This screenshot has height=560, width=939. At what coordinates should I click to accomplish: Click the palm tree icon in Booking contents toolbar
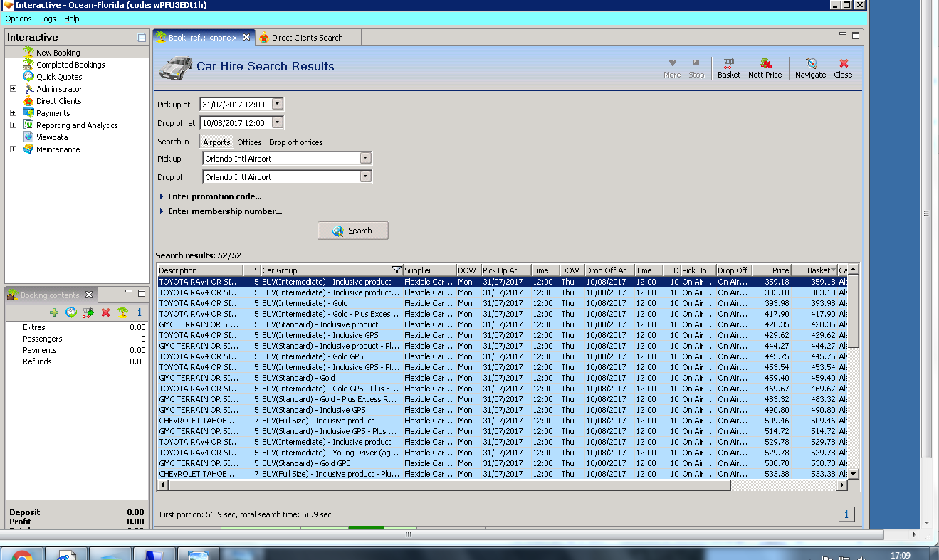point(122,312)
